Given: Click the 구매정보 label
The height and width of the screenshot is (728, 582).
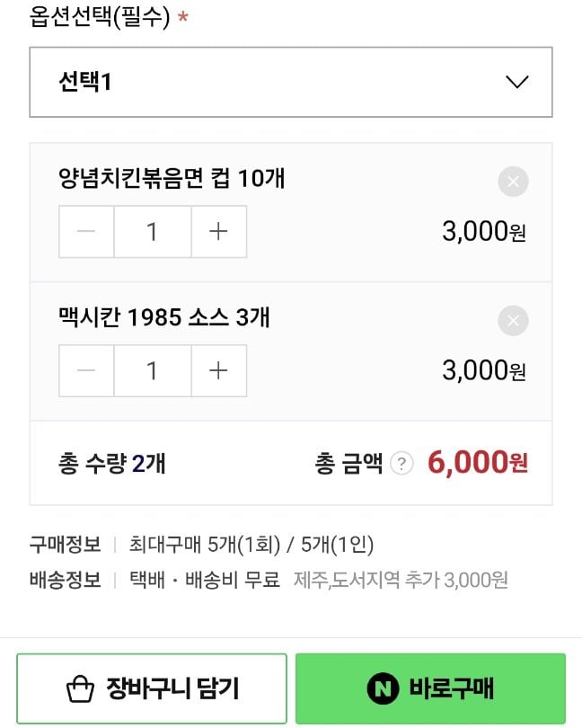Looking at the screenshot, I should point(65,544).
